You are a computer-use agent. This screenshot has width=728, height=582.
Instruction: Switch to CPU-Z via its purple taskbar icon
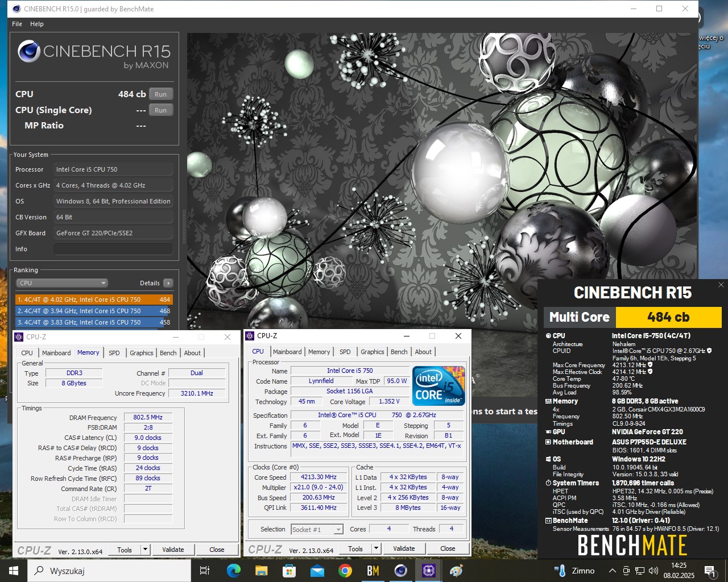428,571
